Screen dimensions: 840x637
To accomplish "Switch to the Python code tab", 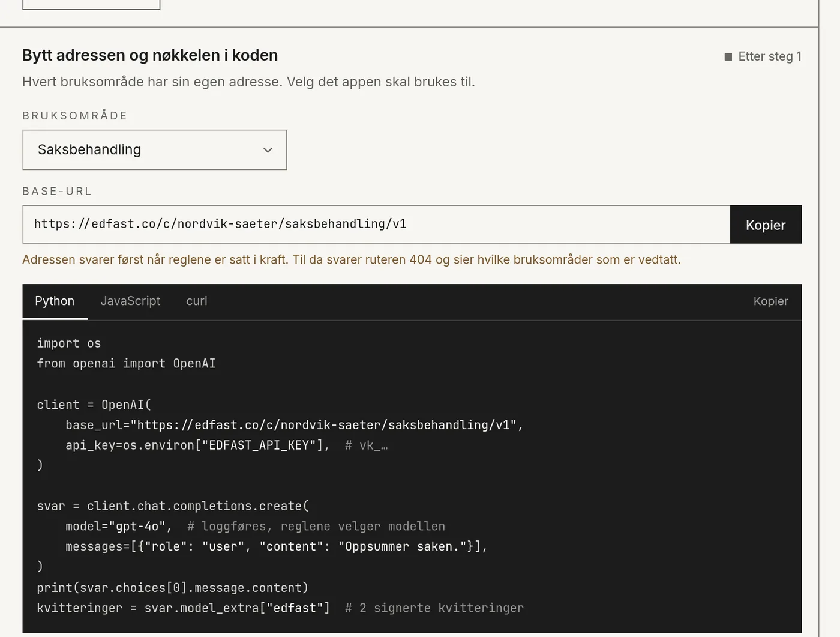I will (x=55, y=301).
